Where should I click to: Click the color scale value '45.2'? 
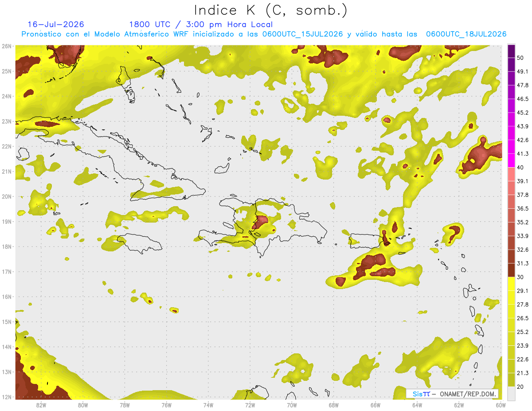click(x=523, y=113)
